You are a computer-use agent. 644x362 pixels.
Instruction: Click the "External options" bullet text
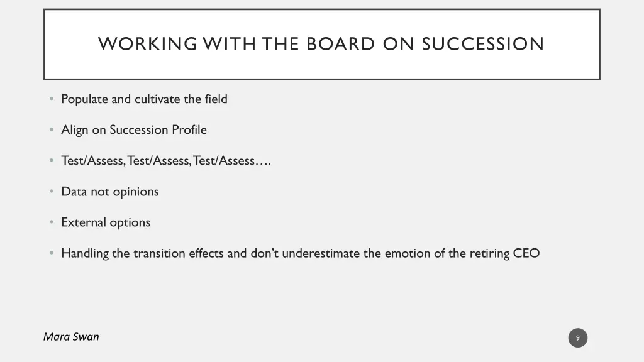[x=106, y=222]
